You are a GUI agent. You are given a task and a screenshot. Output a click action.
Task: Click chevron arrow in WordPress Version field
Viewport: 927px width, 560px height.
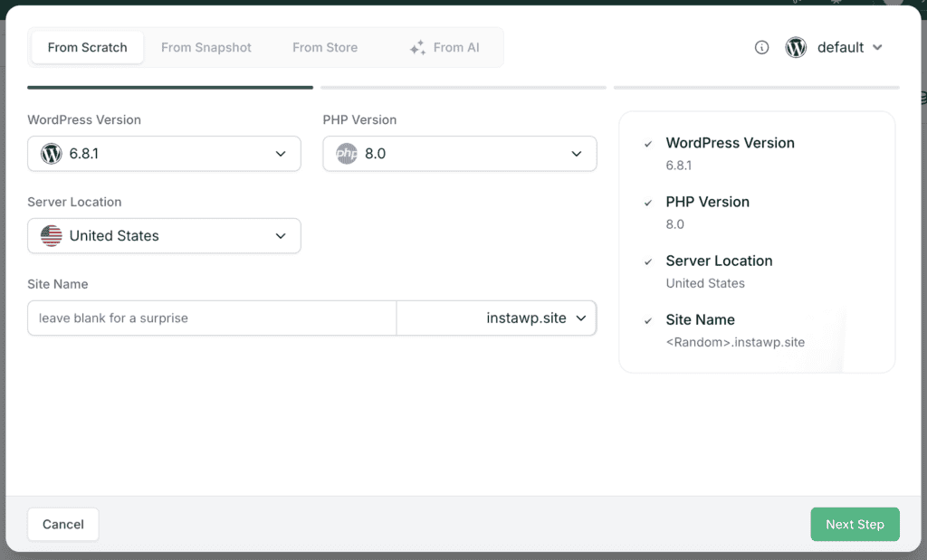click(x=281, y=154)
